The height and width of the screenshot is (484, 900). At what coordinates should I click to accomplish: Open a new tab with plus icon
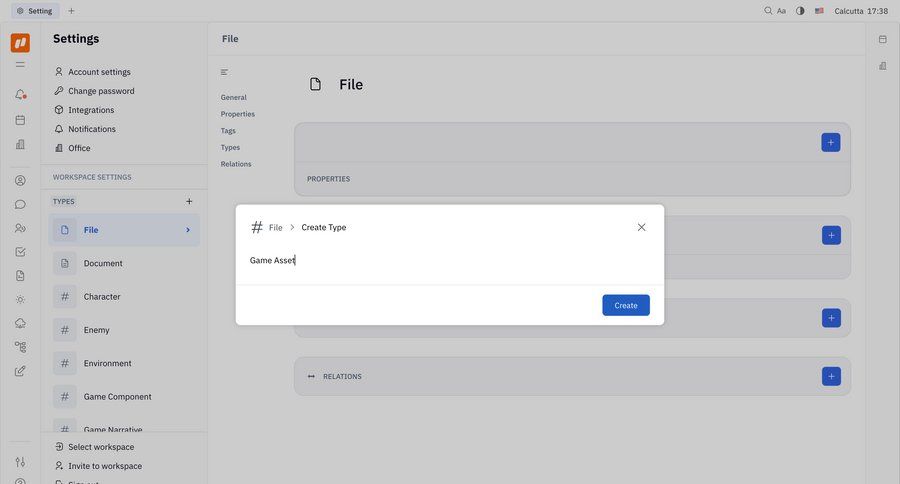click(x=71, y=11)
